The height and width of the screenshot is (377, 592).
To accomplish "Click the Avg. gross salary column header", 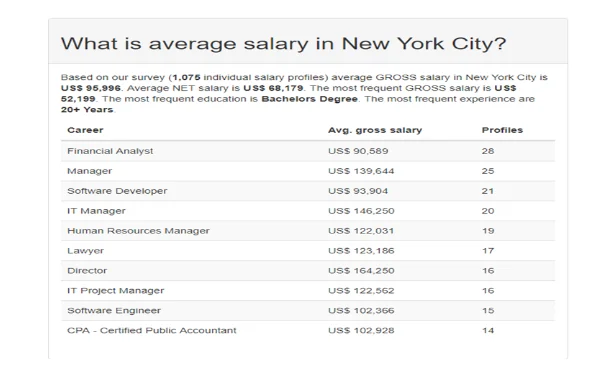I will pyautogui.click(x=375, y=130).
